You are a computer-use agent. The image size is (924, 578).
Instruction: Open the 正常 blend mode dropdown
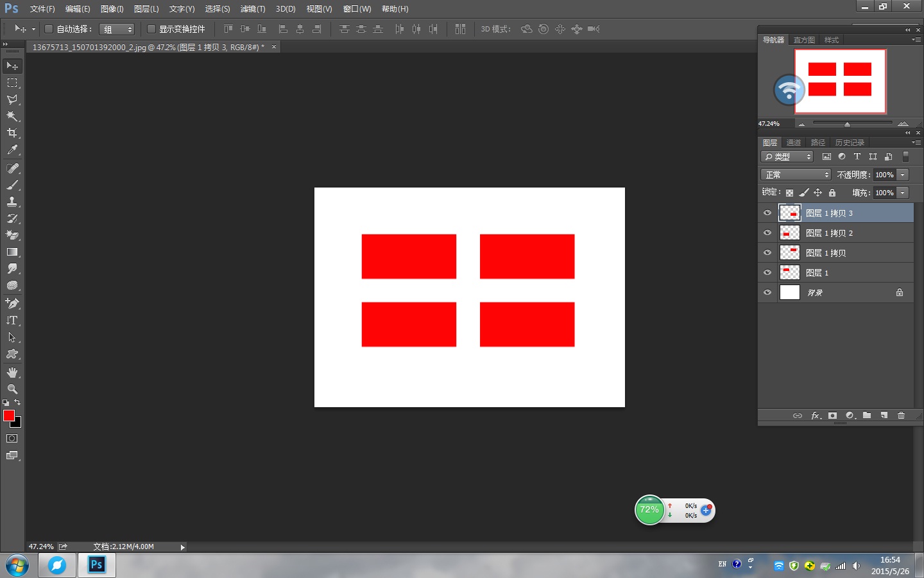pyautogui.click(x=796, y=175)
